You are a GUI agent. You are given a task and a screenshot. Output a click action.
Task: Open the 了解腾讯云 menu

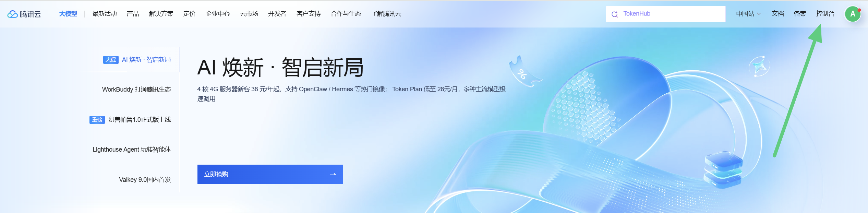tap(386, 14)
